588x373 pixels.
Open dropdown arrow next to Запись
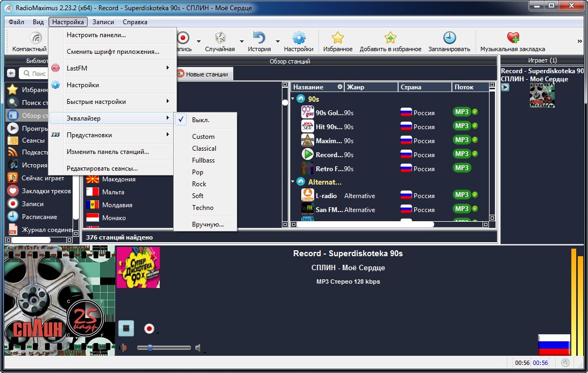[199, 41]
